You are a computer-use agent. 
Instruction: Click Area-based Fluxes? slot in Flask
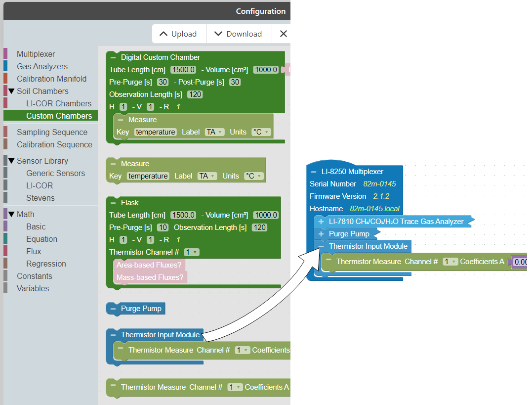point(149,265)
